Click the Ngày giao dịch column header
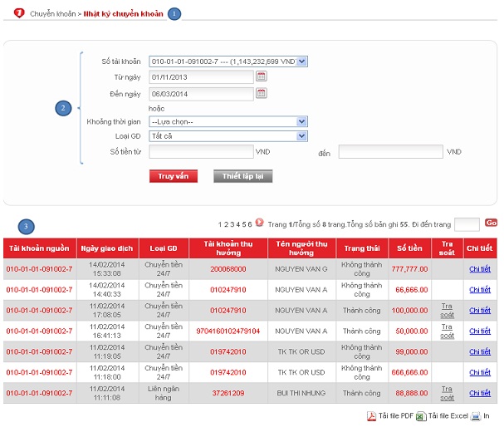 click(107, 248)
